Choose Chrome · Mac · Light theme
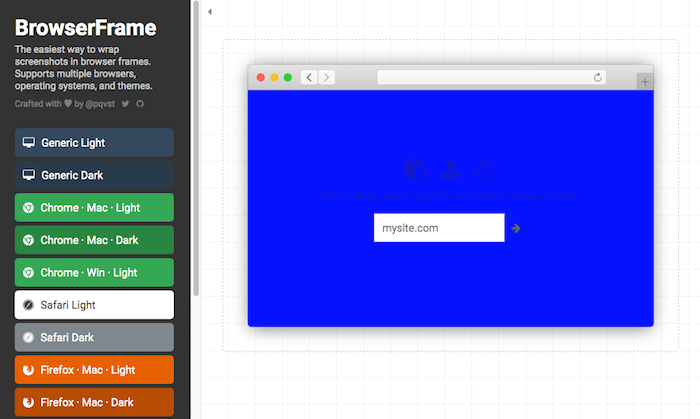The width and height of the screenshot is (700, 419). click(94, 208)
